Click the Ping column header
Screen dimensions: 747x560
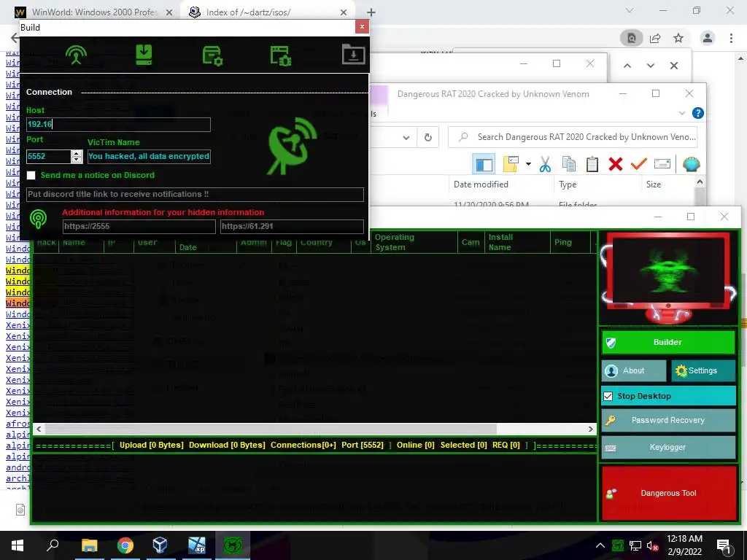570,242
